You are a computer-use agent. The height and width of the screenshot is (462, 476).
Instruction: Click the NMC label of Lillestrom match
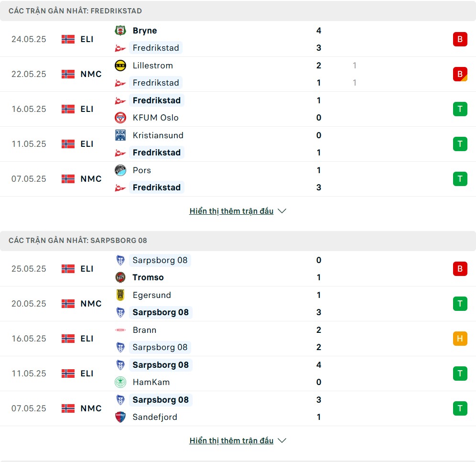pos(91,74)
